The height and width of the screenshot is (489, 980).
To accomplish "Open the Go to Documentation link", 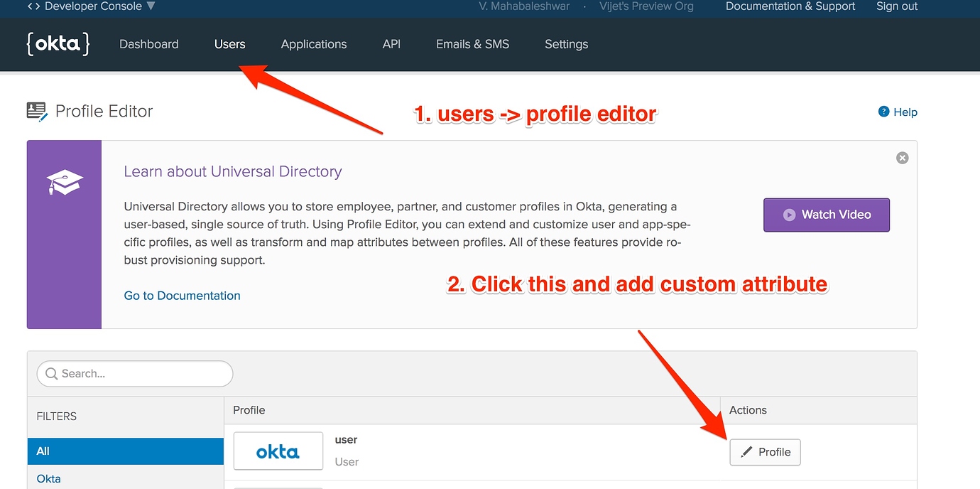I will click(x=182, y=296).
